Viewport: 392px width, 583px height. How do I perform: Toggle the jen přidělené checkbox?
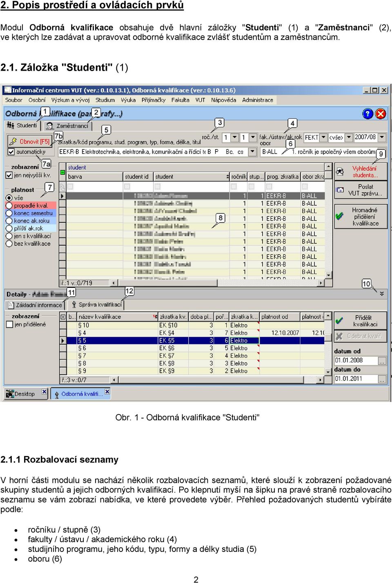(10, 324)
